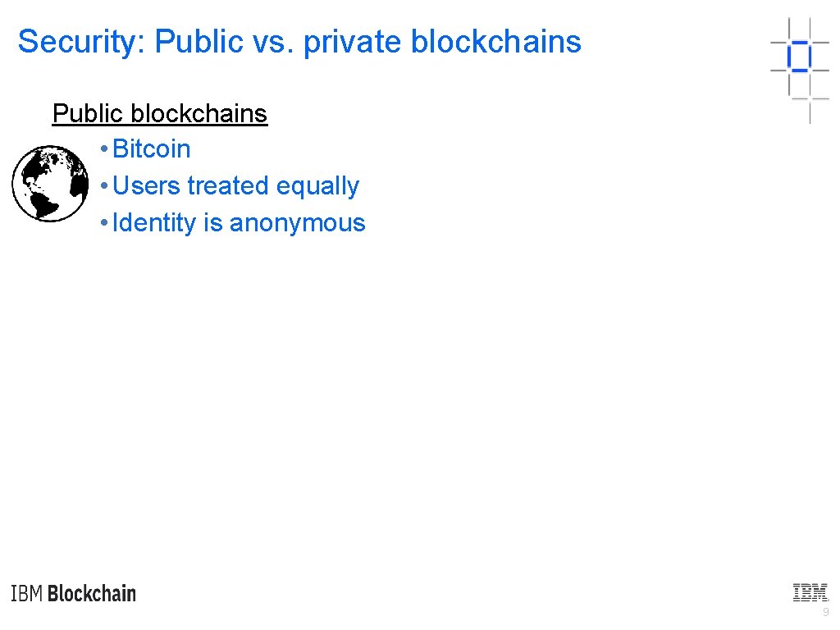Click the word Security in the title

click(80, 42)
